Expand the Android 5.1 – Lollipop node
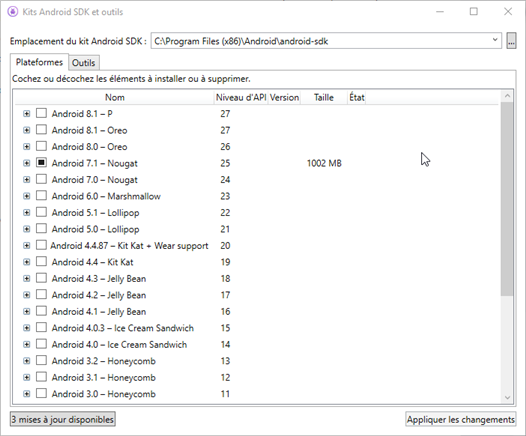The image size is (526, 436). 27,213
